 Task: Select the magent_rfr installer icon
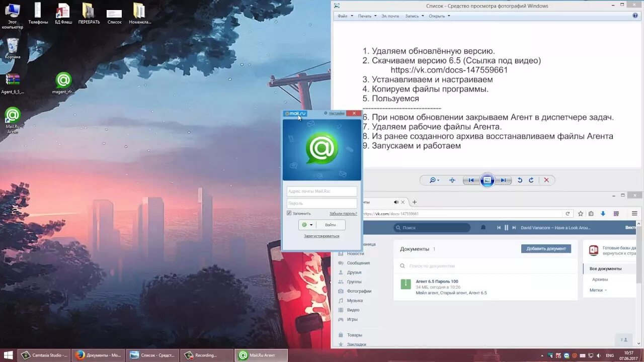click(63, 83)
